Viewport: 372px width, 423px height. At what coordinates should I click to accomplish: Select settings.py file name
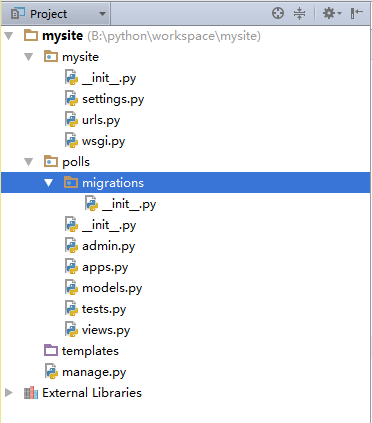coord(113,99)
